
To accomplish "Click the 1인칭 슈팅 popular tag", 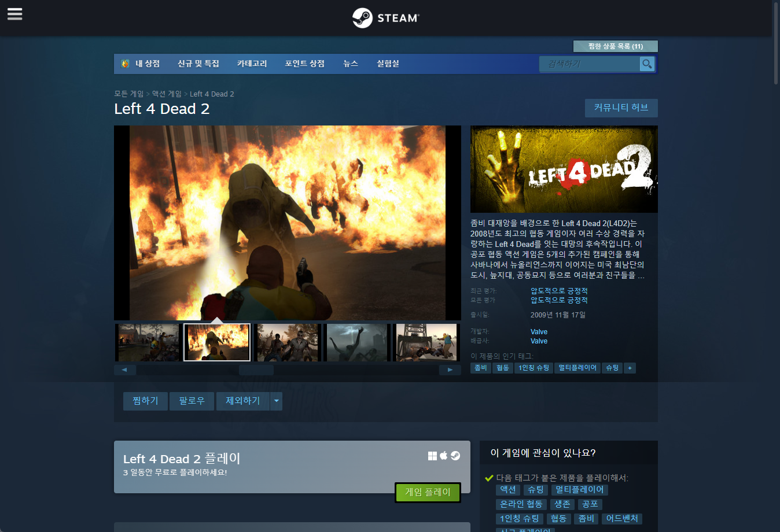I will pos(534,368).
